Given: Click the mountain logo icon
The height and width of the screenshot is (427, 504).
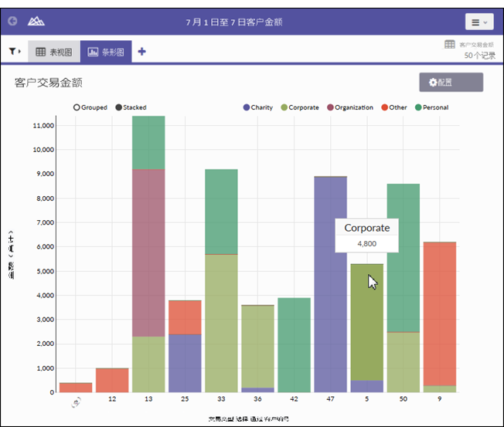Looking at the screenshot, I should [x=36, y=22].
